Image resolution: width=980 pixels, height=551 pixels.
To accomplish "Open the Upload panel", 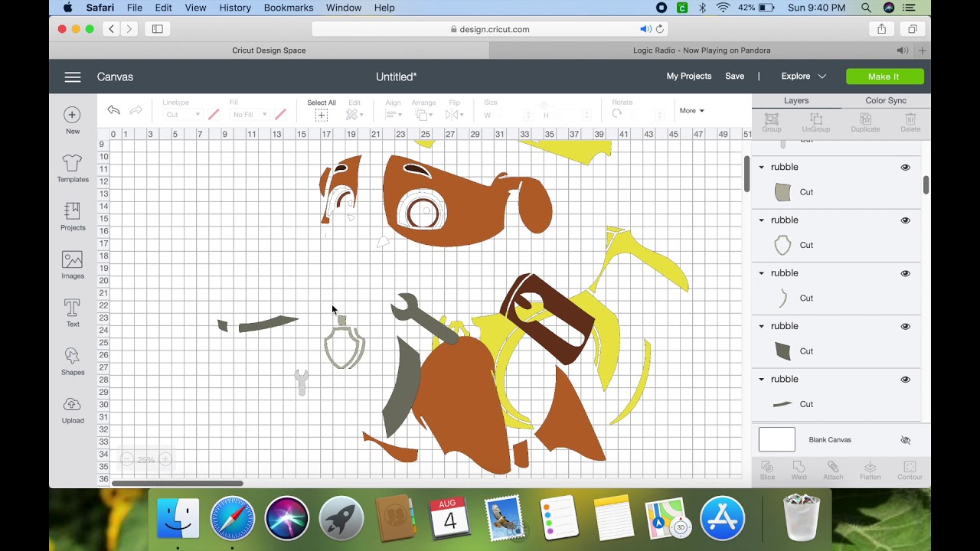I will pos(73,410).
